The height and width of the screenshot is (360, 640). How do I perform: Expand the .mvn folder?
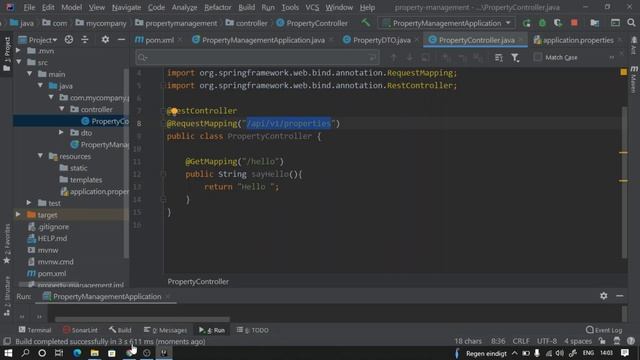tap(18, 51)
